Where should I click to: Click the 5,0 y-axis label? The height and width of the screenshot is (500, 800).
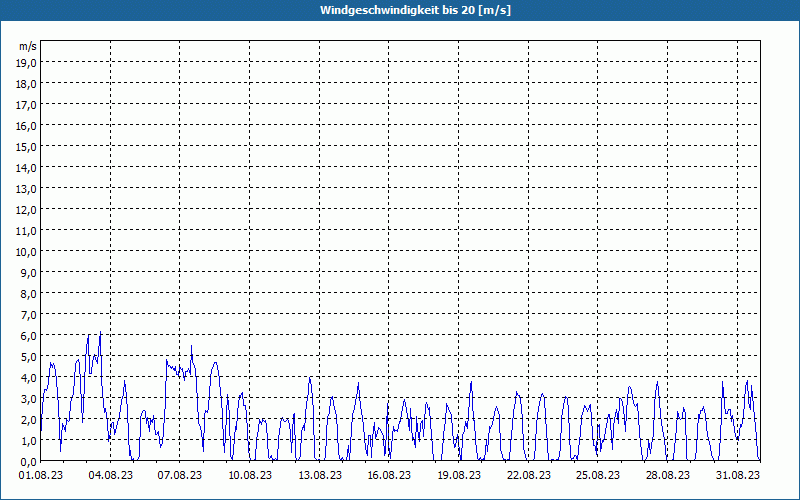click(30, 357)
